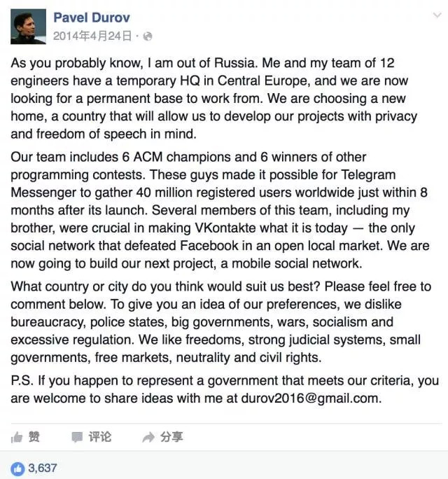Click the thumbs-up icon beside 赞
The image size is (448, 479).
click(x=17, y=437)
